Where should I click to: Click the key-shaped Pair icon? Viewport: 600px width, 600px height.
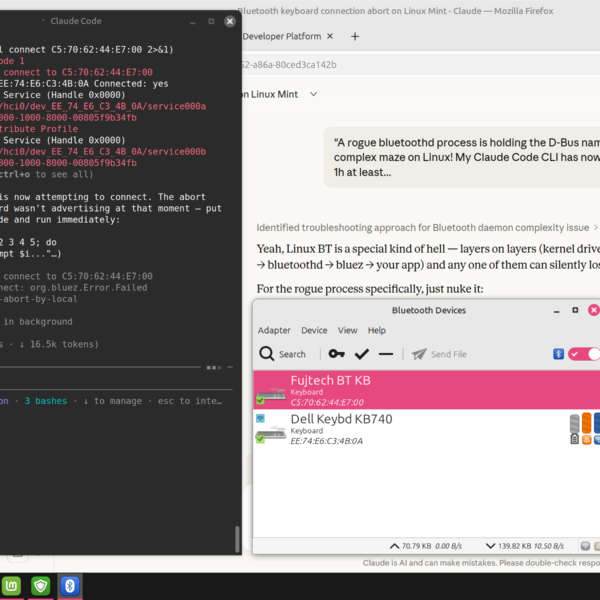click(x=338, y=354)
